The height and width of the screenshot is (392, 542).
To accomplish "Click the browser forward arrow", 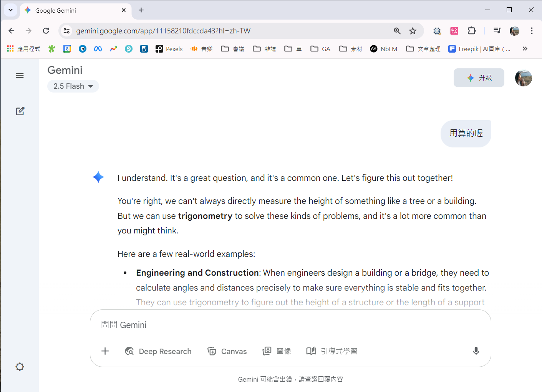I will pyautogui.click(x=28, y=31).
